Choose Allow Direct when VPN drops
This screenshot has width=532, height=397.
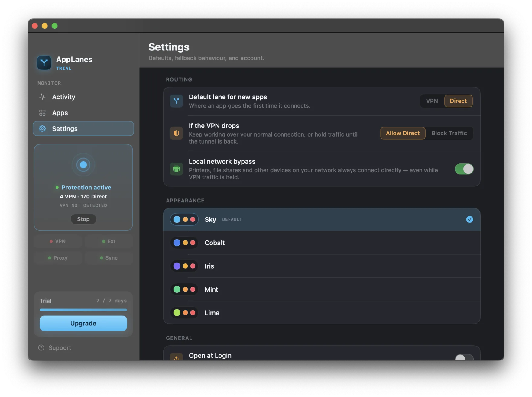coord(403,133)
